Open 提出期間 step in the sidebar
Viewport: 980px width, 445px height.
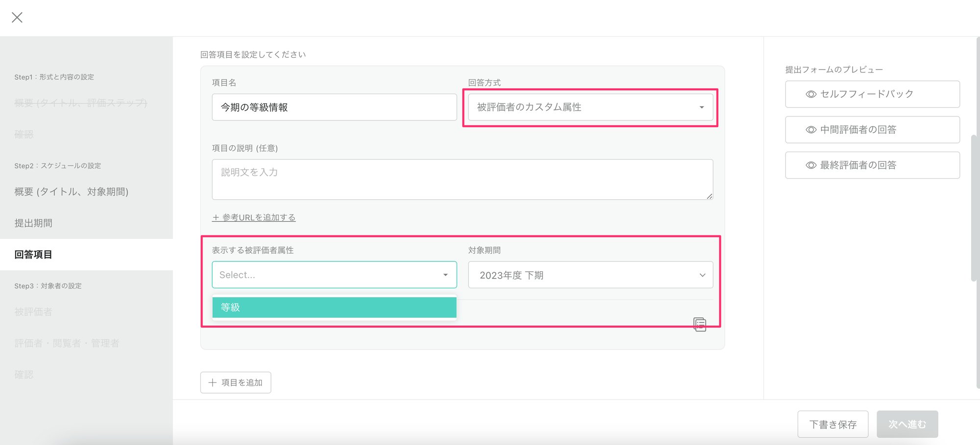[x=33, y=223]
